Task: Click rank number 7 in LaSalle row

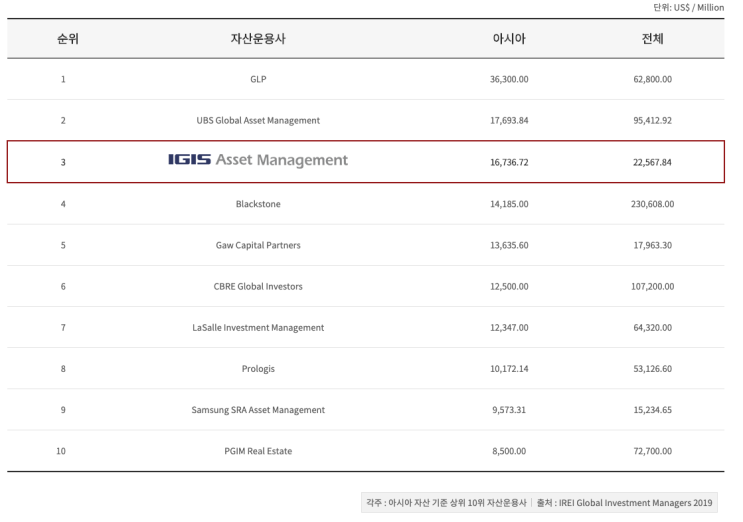Action: 63,328
